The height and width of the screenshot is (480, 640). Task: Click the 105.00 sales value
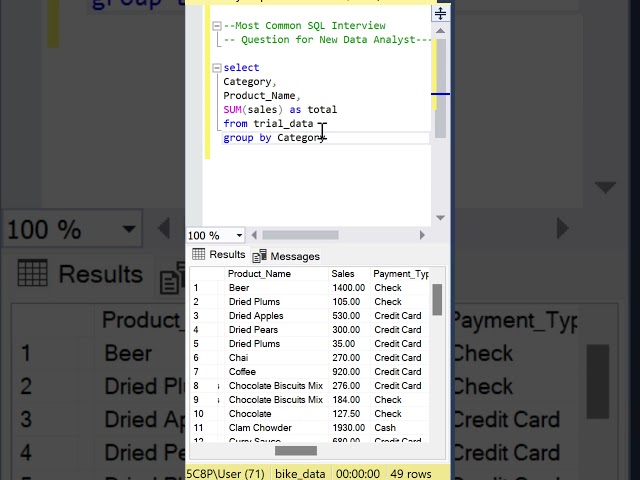[x=346, y=302]
